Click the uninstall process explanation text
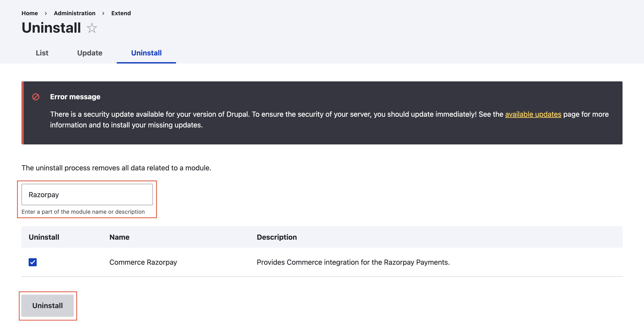Image resolution: width=644 pixels, height=330 pixels. [x=116, y=168]
